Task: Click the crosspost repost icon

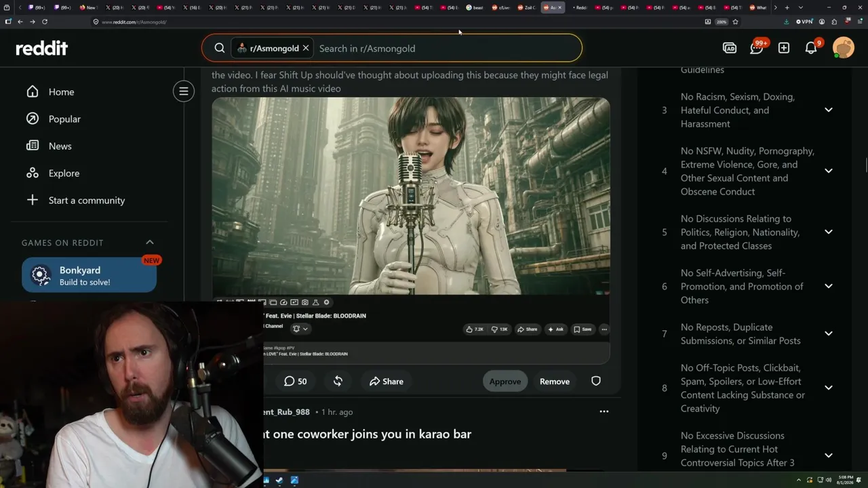Action: (x=338, y=382)
